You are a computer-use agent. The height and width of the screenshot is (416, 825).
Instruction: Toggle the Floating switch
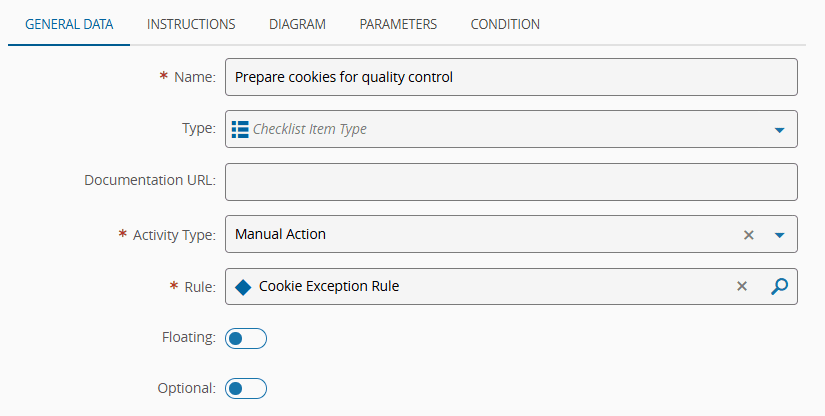pos(246,339)
